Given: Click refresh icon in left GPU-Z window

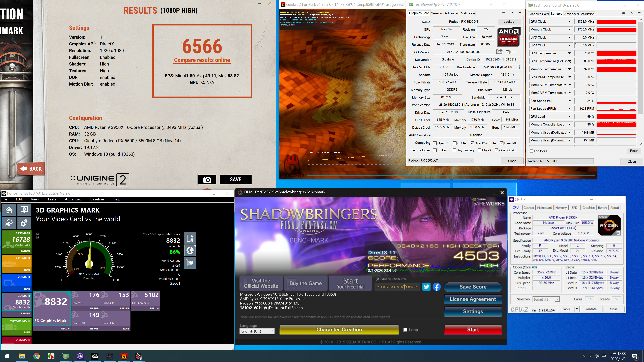Looking at the screenshot, I should (512, 13).
